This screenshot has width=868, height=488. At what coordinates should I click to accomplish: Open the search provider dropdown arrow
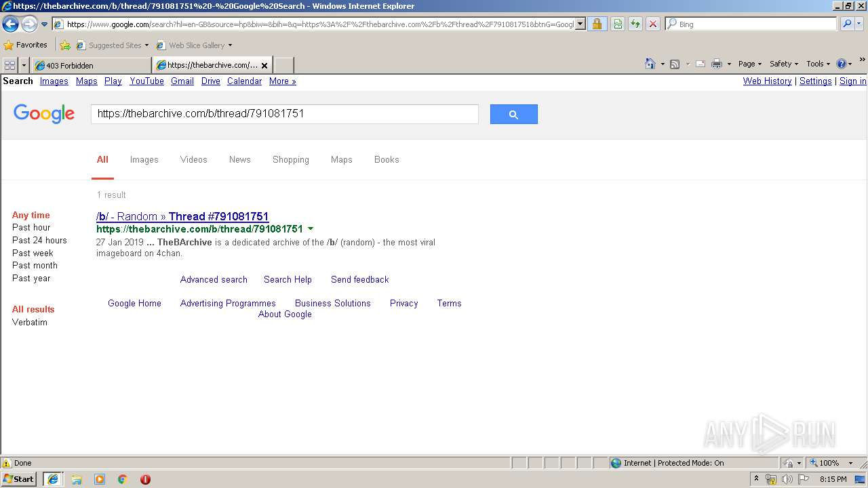[859, 24]
